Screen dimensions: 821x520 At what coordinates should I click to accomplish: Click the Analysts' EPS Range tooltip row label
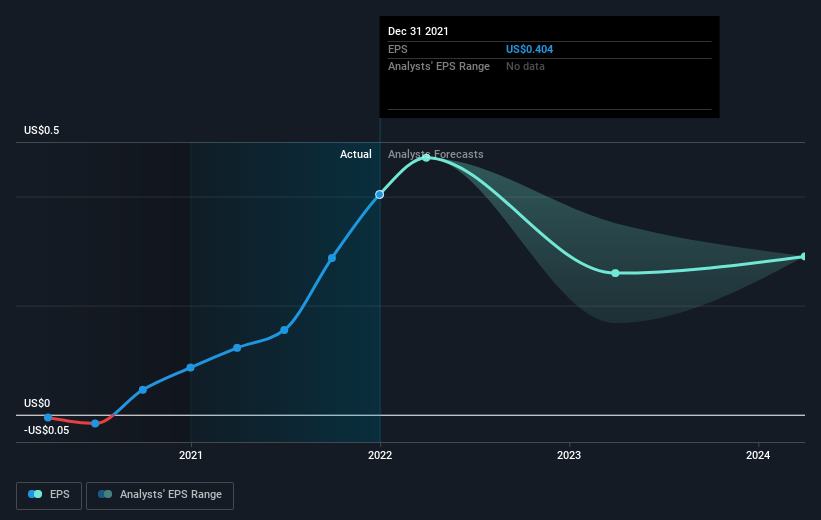point(439,66)
